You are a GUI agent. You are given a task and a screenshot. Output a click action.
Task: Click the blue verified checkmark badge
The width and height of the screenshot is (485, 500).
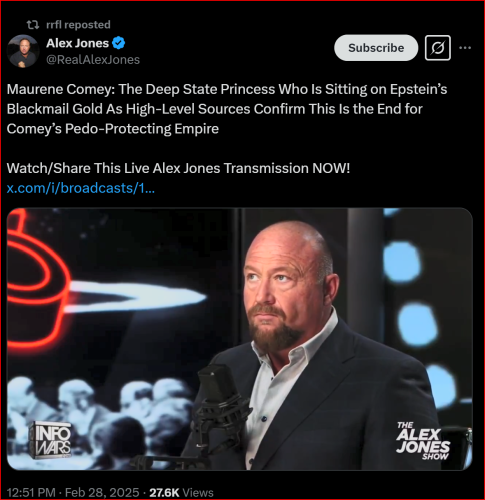119,43
